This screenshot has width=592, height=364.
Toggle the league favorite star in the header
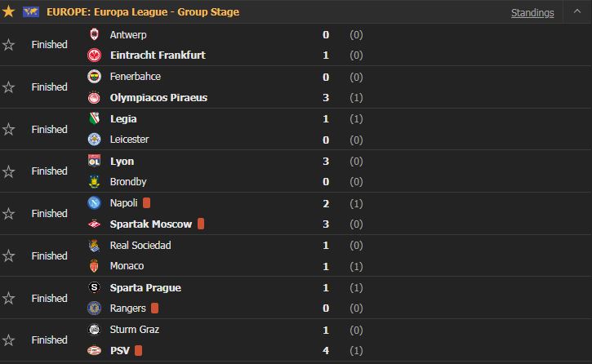(x=9, y=12)
